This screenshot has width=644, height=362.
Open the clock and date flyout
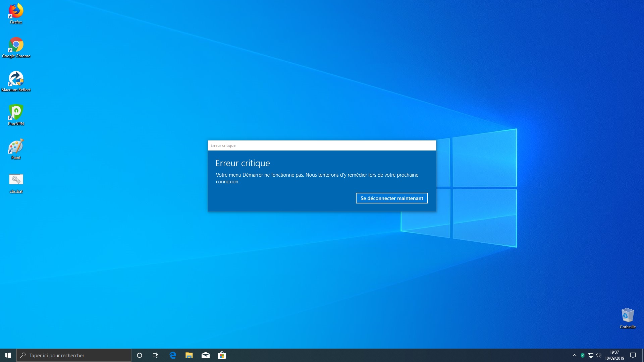(614, 355)
